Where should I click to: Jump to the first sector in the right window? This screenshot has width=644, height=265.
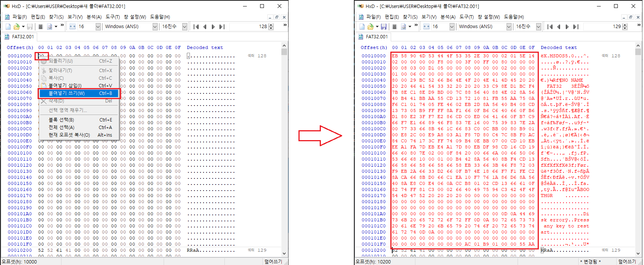[x=550, y=27]
